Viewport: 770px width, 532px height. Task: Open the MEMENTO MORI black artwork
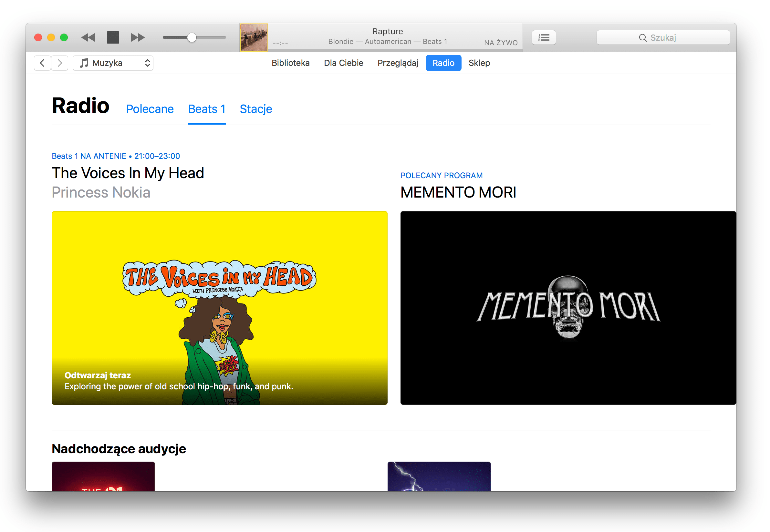pyautogui.click(x=568, y=308)
